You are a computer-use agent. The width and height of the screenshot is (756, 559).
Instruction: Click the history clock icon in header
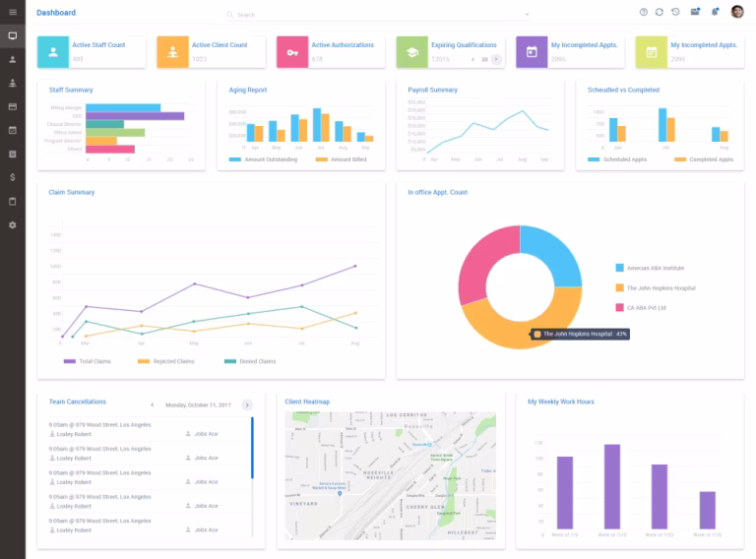coord(675,12)
